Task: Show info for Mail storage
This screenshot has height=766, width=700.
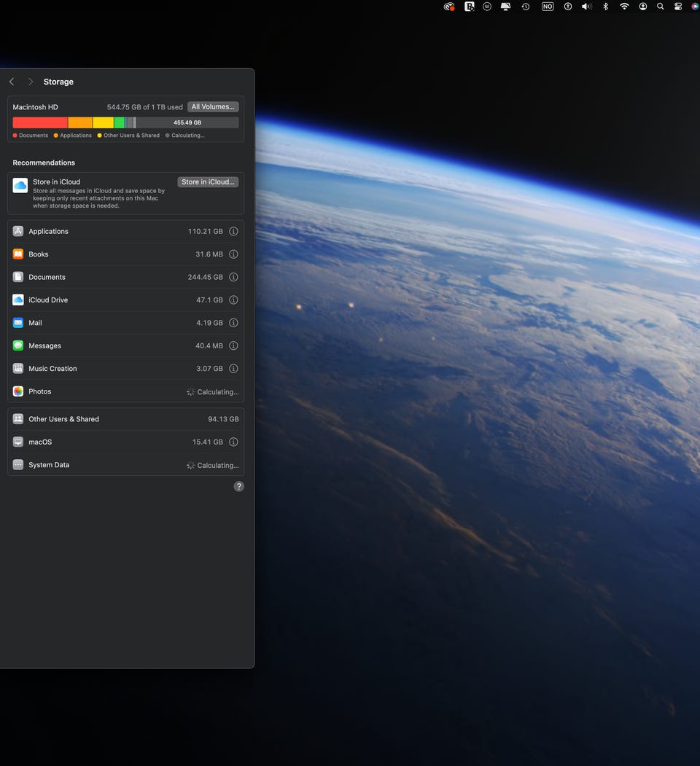Action: pyautogui.click(x=233, y=323)
